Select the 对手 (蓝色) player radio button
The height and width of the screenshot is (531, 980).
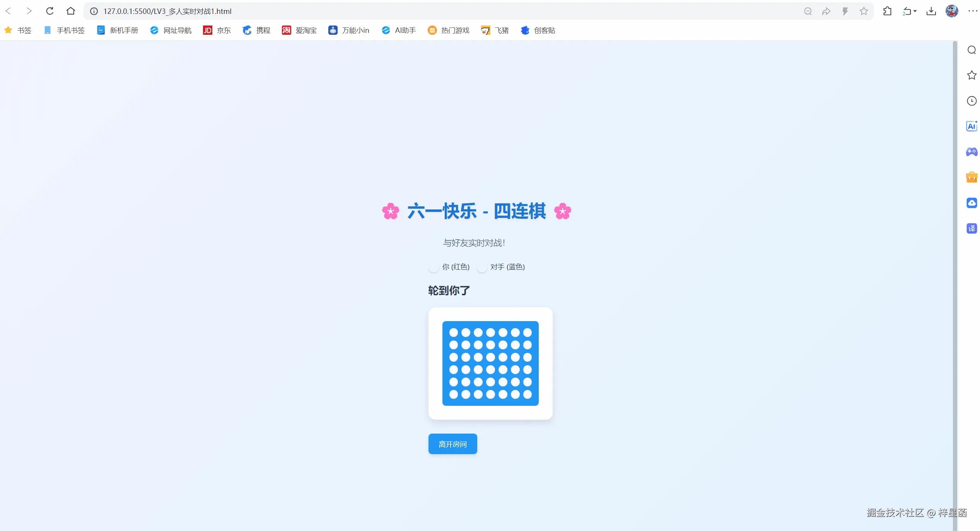tap(482, 267)
